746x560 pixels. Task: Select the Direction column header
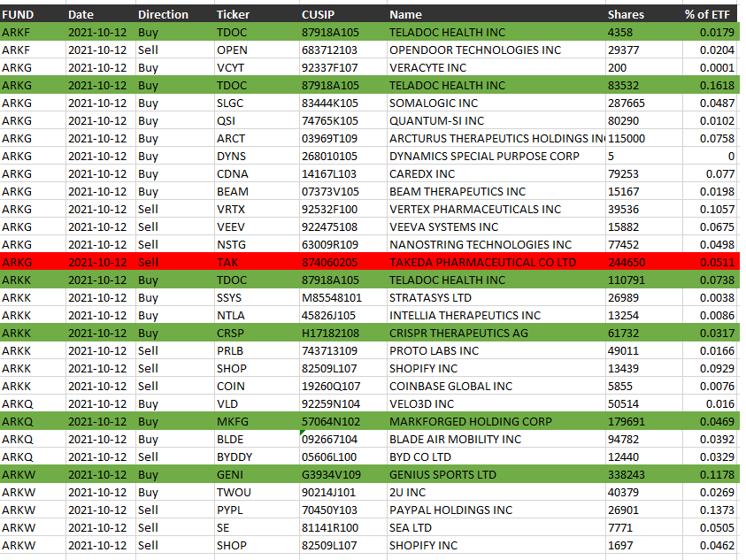pyautogui.click(x=173, y=14)
